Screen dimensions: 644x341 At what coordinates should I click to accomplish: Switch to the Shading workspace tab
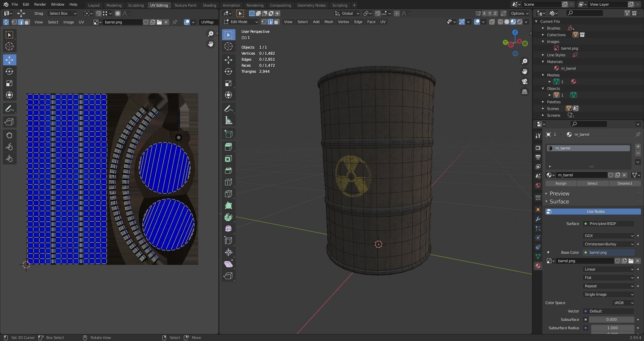[x=209, y=5]
